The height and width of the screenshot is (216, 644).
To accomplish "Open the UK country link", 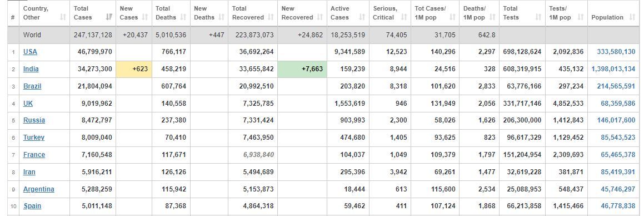I will (x=28, y=104).
